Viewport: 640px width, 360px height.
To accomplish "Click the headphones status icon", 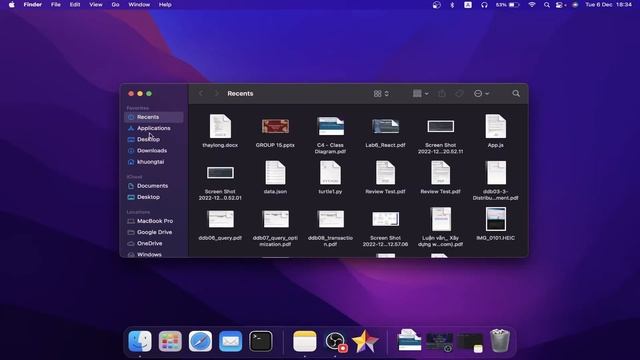I will coord(484,5).
